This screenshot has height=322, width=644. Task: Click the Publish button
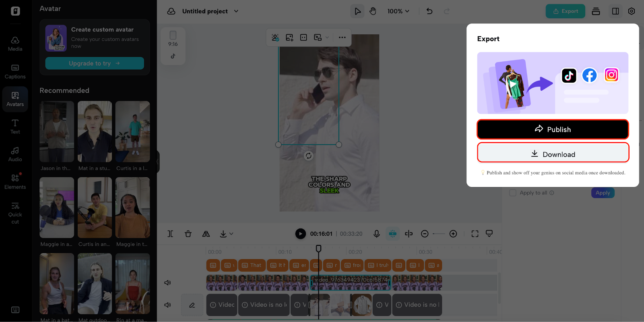[553, 129]
